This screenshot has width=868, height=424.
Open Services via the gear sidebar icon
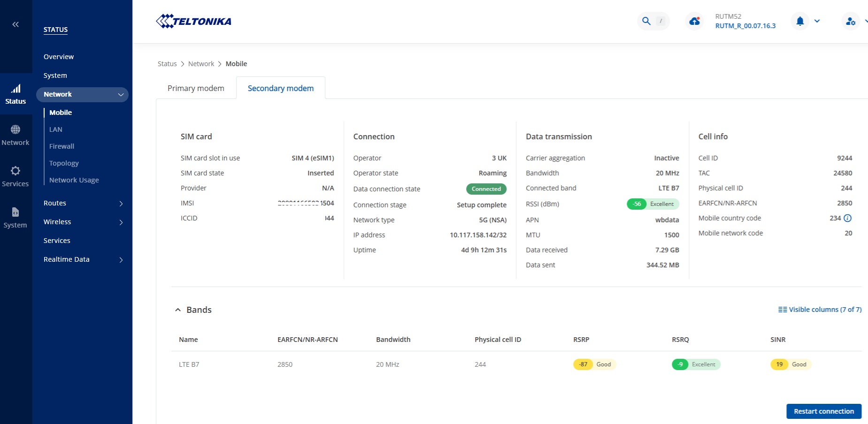point(15,176)
